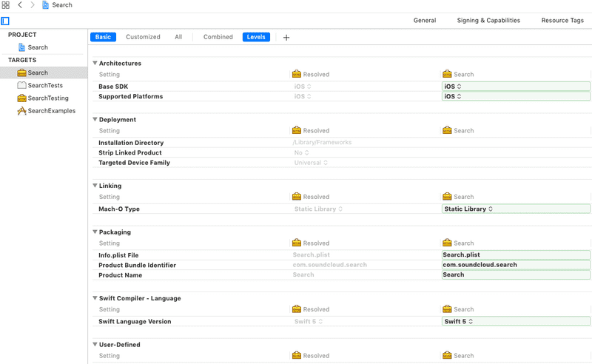The height and width of the screenshot is (364, 592).
Task: Go back with the left chevron
Action: pyautogui.click(x=20, y=5)
